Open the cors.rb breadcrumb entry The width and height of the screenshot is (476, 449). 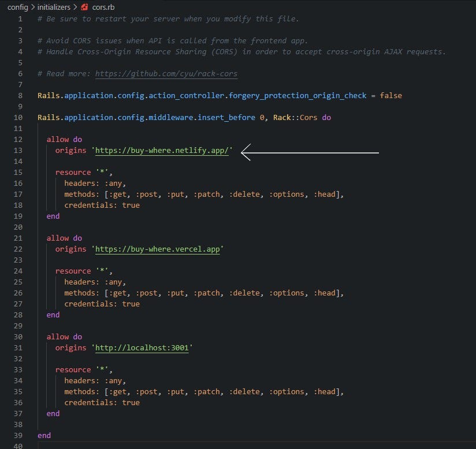pyautogui.click(x=103, y=7)
